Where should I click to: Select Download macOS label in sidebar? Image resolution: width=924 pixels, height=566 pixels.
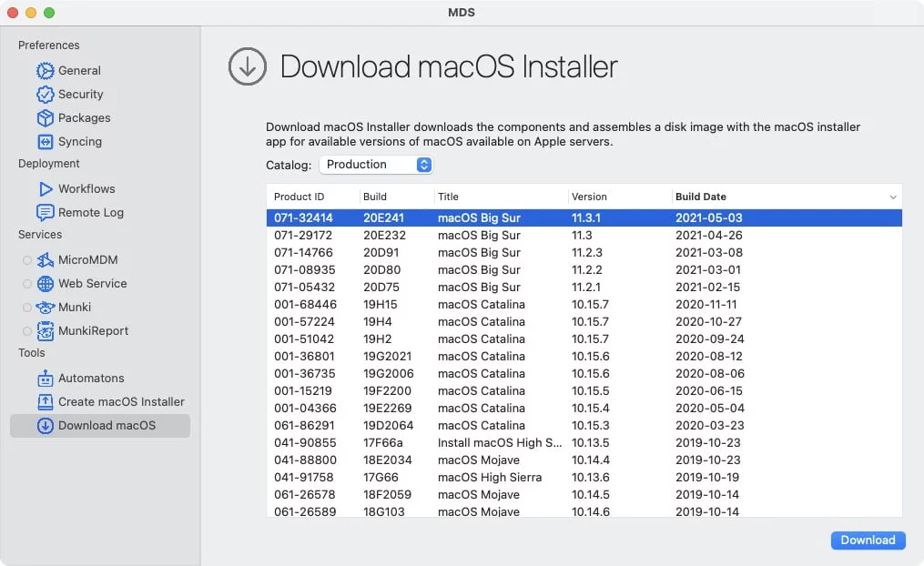click(107, 426)
